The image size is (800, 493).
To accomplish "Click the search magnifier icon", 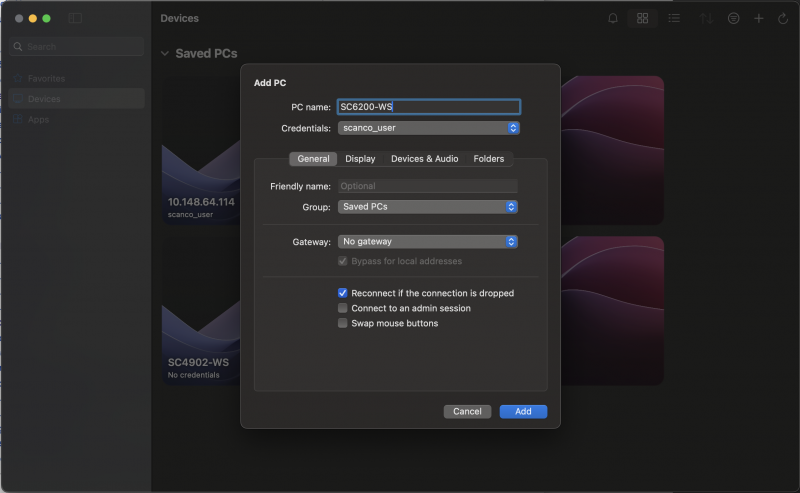I will pos(18,46).
